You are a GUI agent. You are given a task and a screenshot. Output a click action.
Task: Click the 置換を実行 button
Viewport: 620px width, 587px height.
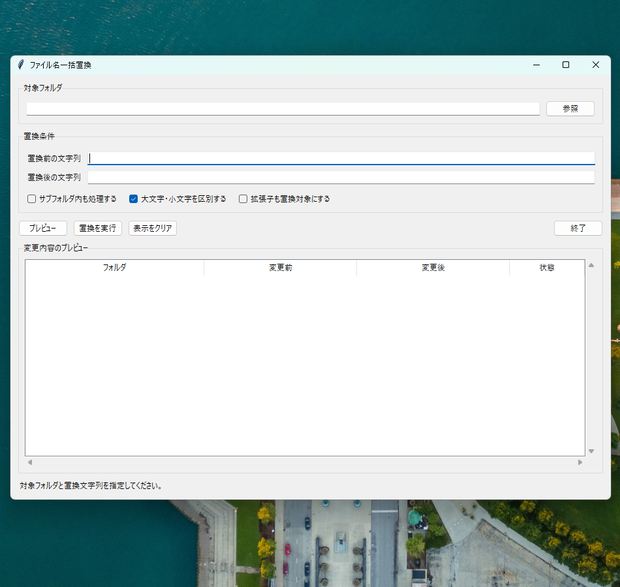point(98,228)
